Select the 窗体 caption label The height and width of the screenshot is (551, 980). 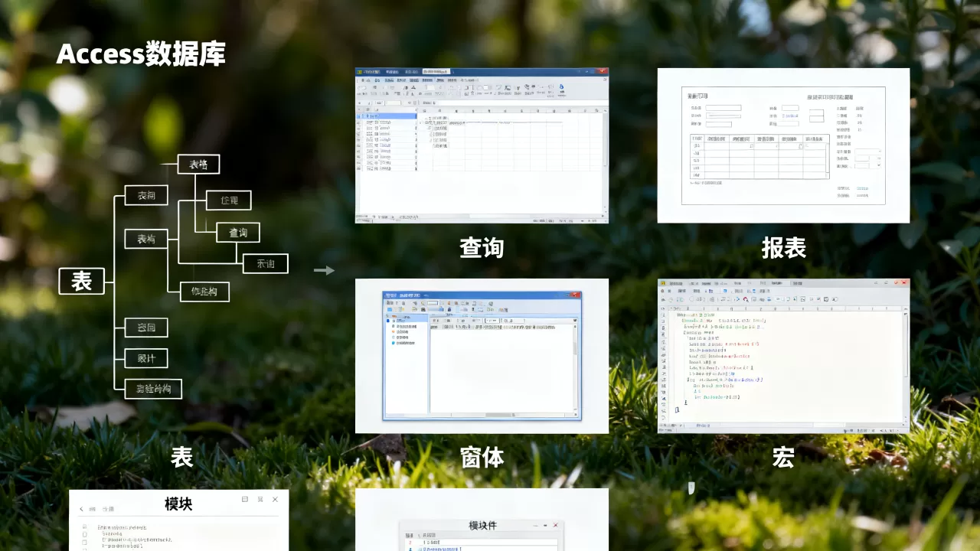(482, 458)
